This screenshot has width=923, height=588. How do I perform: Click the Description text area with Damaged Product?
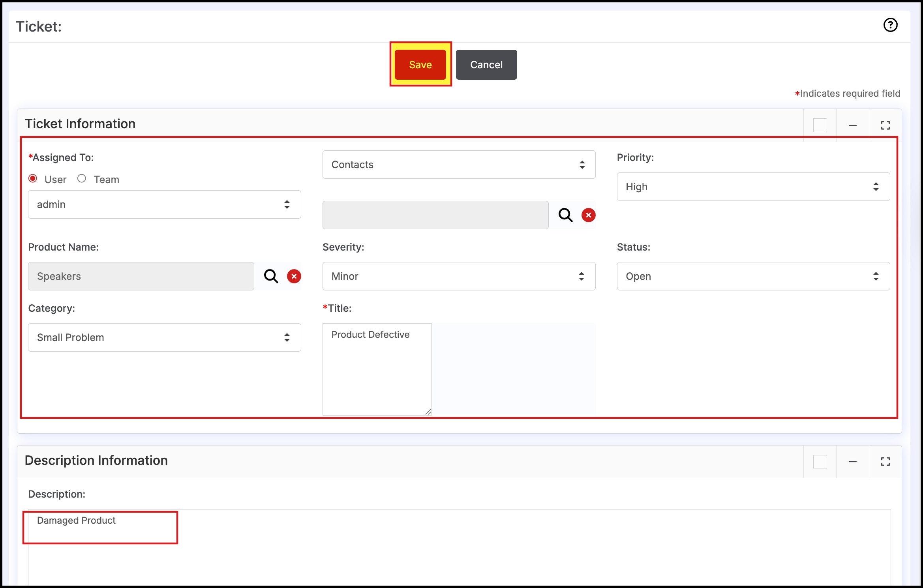click(460, 547)
